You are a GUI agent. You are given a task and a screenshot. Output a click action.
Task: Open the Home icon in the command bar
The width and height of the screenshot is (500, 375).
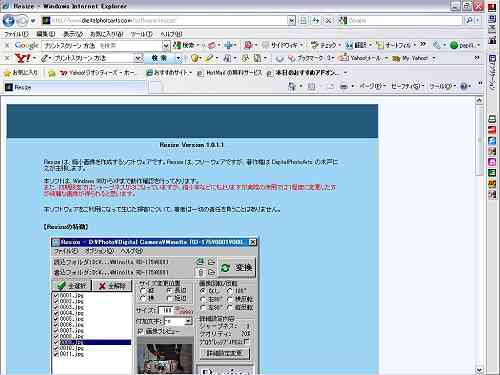point(292,87)
